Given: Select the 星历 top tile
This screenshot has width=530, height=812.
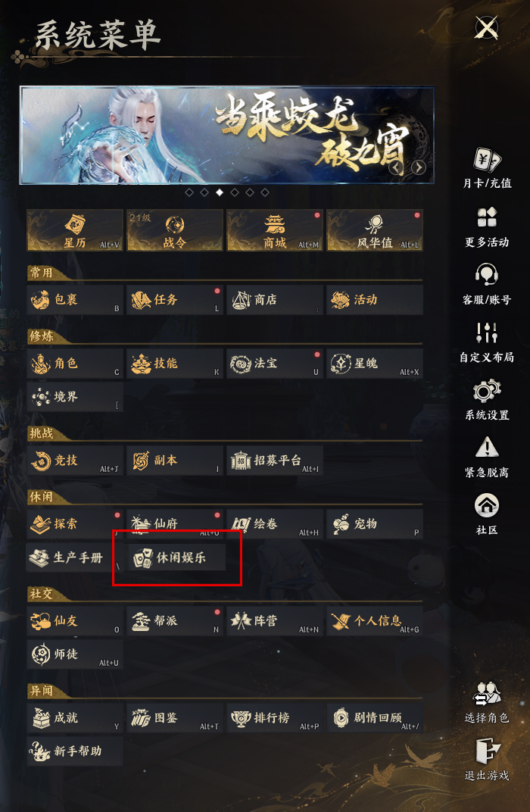Looking at the screenshot, I should click(75, 230).
